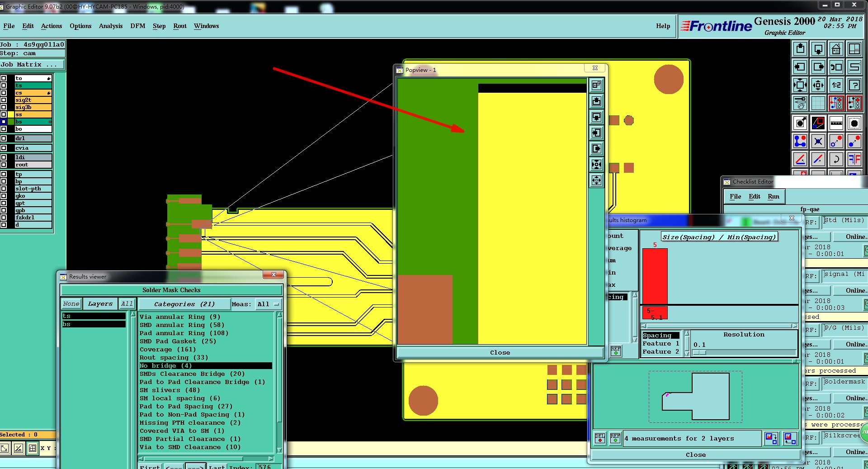This screenshot has width=868, height=469.
Task: Click the pan down icon in Popview
Action: pyautogui.click(x=597, y=117)
